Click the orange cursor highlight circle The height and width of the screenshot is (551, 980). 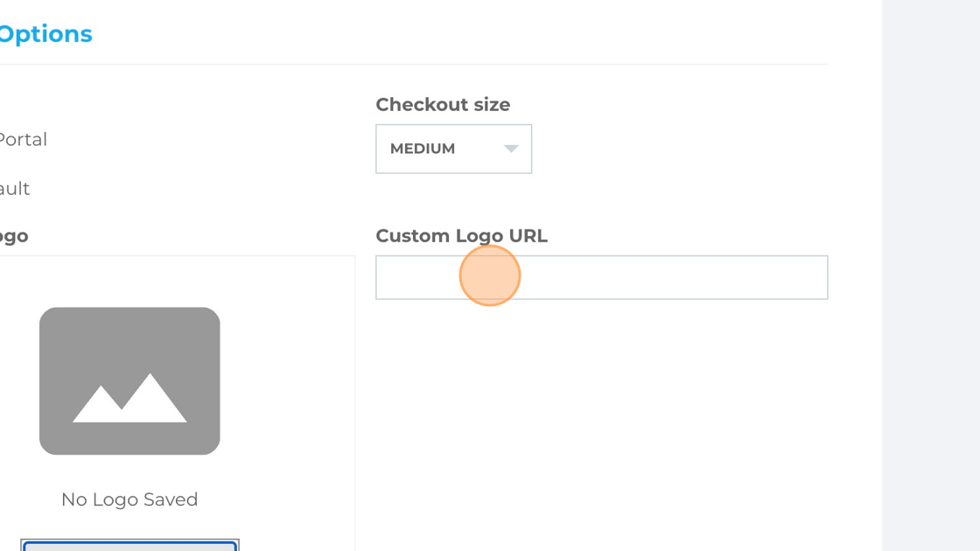[x=489, y=275]
